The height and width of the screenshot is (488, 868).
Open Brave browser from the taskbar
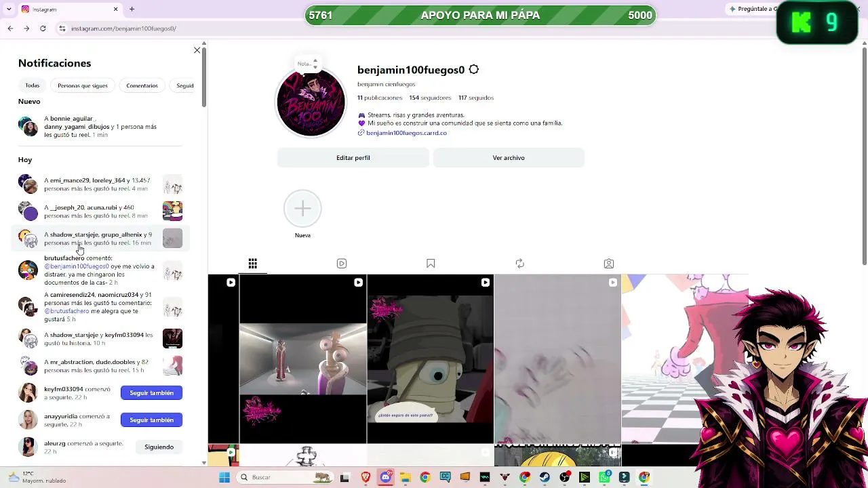pos(366,477)
